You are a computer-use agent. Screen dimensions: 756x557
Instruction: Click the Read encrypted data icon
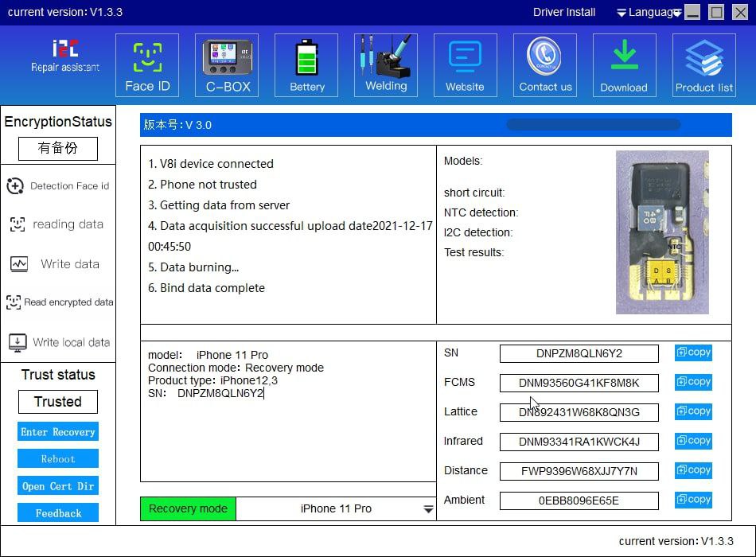pyautogui.click(x=14, y=302)
